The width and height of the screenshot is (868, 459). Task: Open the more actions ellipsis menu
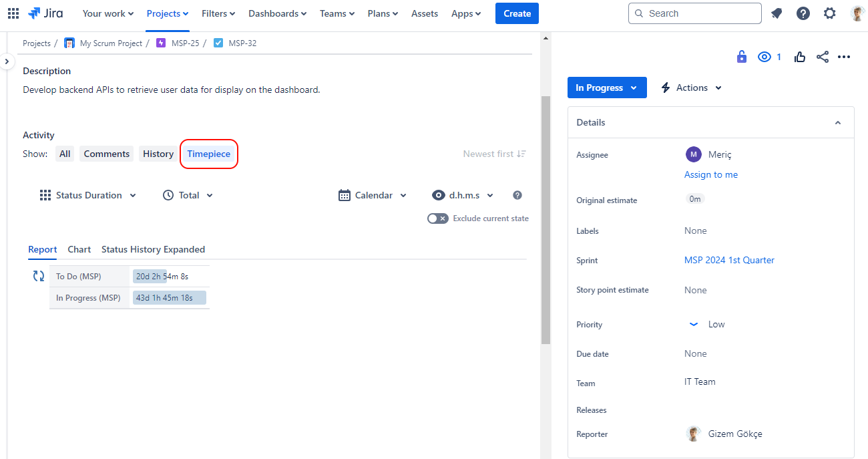click(844, 57)
